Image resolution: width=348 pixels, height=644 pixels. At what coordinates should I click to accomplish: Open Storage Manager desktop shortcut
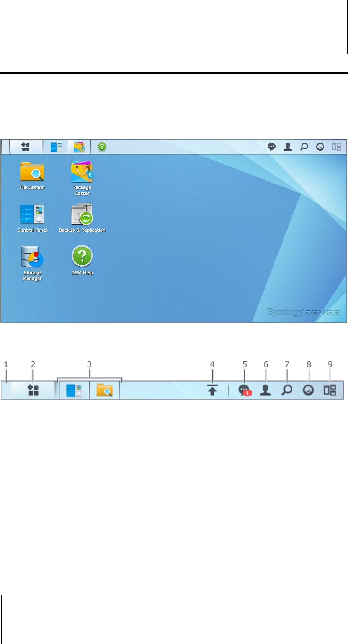[x=32, y=264]
